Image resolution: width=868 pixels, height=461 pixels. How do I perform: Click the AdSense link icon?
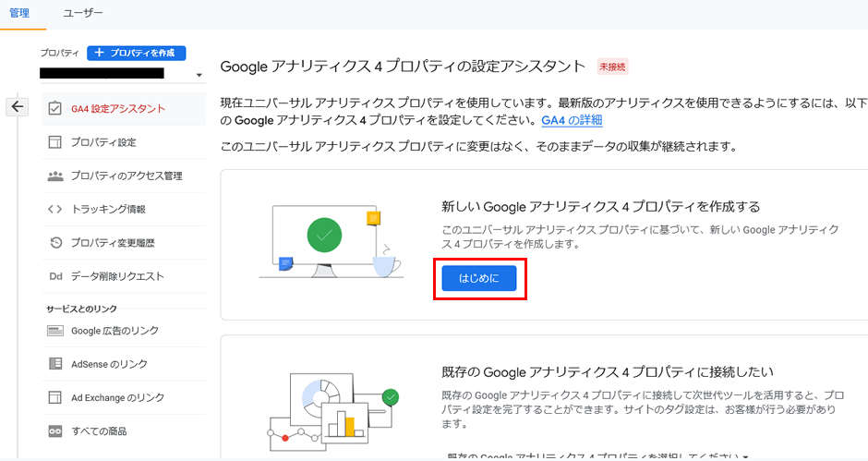click(x=54, y=364)
